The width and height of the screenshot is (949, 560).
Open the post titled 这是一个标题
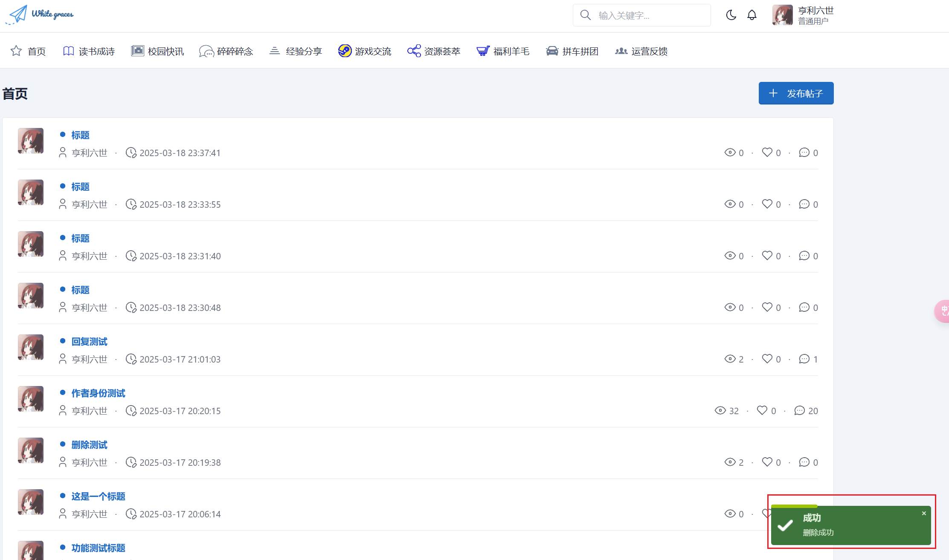coord(98,496)
